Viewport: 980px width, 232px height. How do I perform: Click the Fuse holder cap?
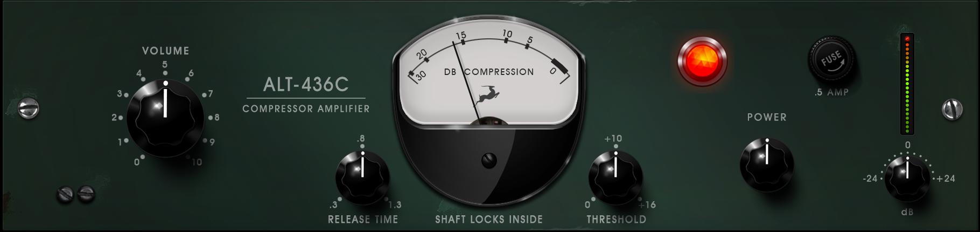[x=831, y=59]
